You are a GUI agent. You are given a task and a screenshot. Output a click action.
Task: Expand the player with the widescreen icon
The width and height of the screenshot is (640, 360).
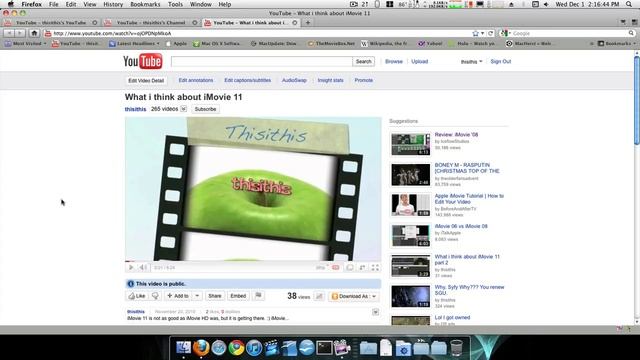[362, 268]
